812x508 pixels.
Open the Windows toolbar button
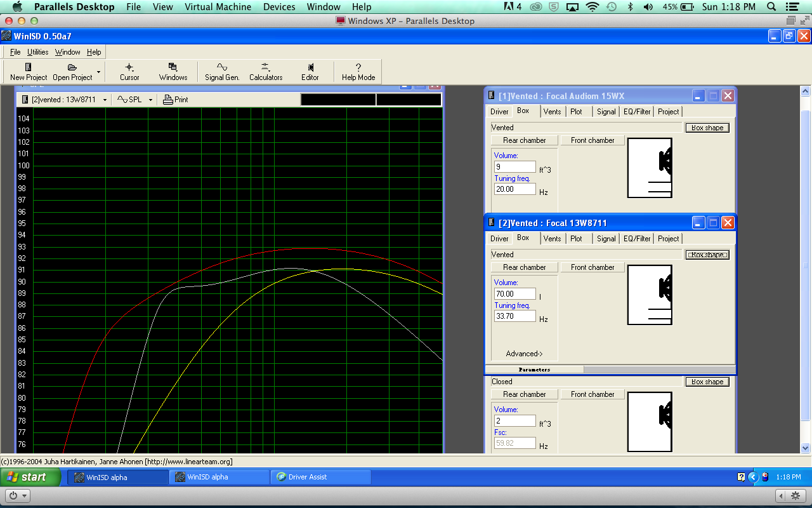(173, 71)
